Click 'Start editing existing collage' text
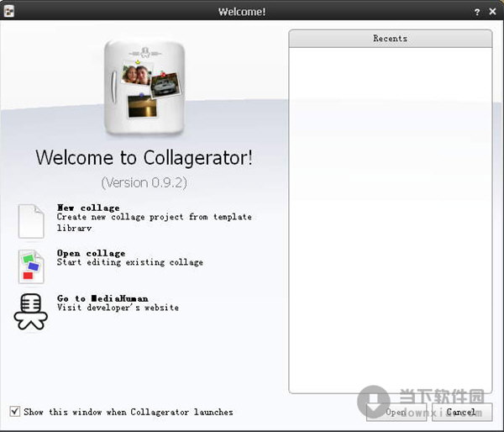This screenshot has height=432, width=504. point(130,262)
